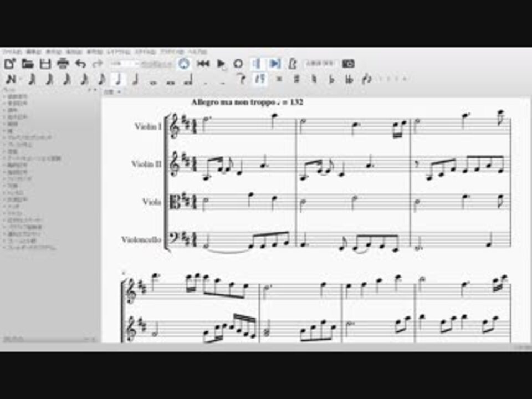Open the 編集 Edit menu

[x=34, y=52]
